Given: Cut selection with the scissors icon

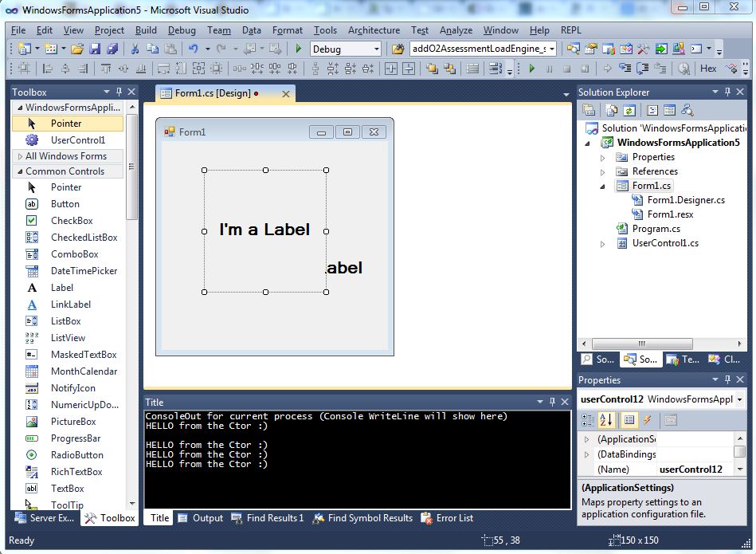Looking at the screenshot, I should click(x=135, y=49).
